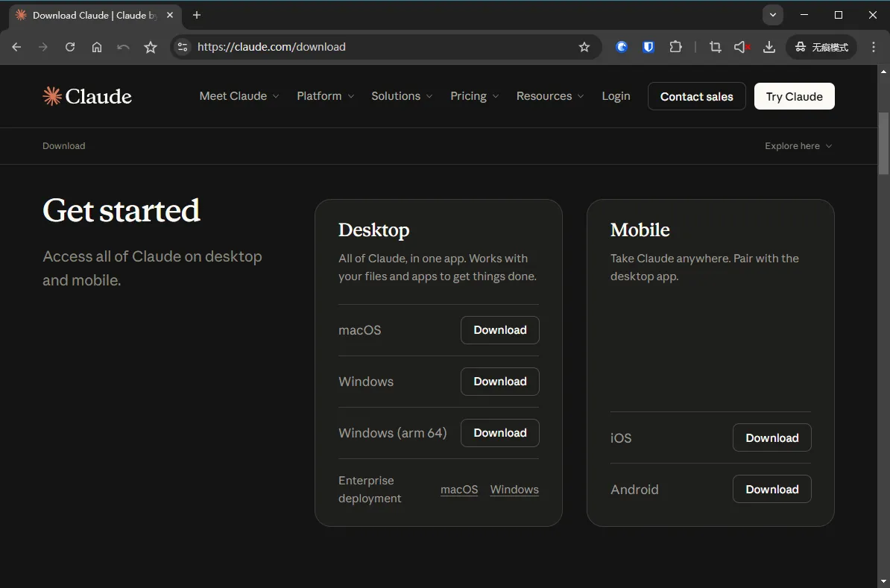Click the muted speaker icon in toolbar

point(742,47)
